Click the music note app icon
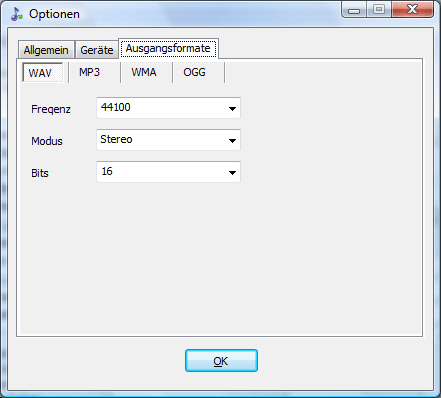Viewport: 441px width, 398px height. coord(16,14)
